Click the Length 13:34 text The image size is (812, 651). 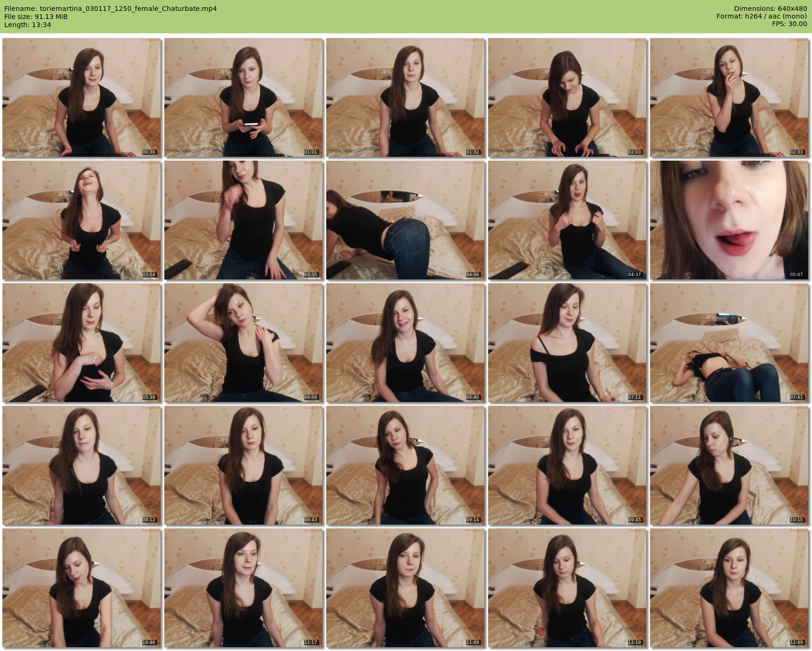[x=28, y=25]
